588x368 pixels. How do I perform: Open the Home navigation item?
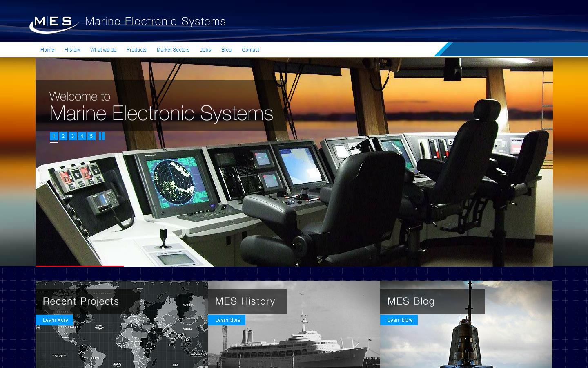pyautogui.click(x=47, y=49)
